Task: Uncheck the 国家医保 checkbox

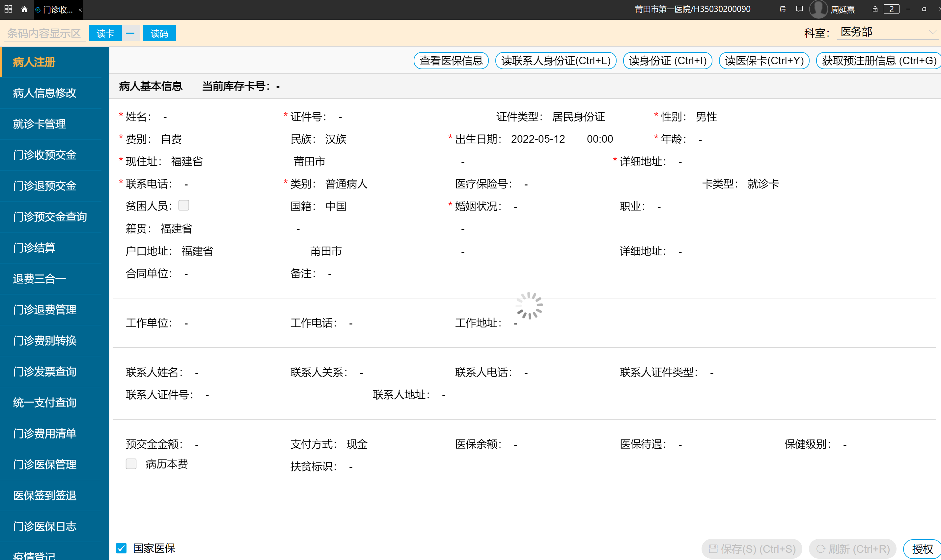Action: click(x=121, y=548)
